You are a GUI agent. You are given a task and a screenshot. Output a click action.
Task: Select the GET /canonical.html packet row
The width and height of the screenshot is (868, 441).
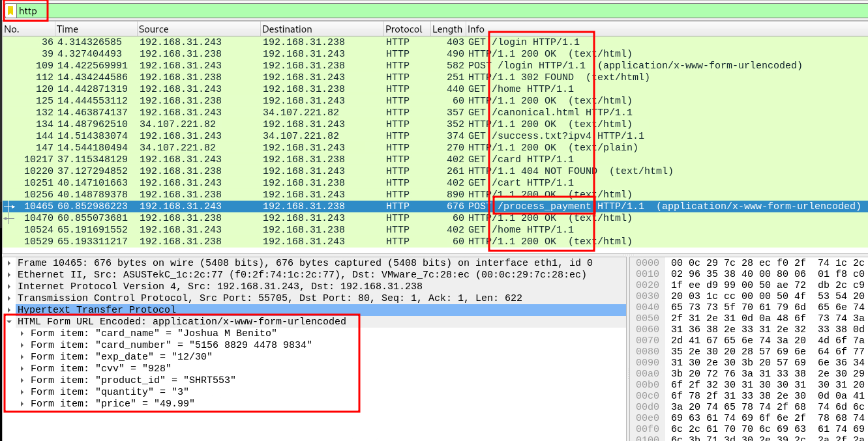(261, 113)
